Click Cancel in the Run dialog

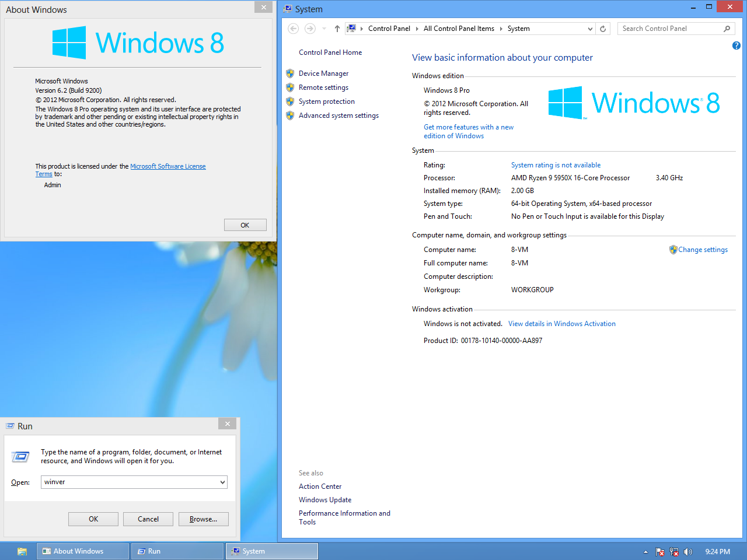(148, 519)
